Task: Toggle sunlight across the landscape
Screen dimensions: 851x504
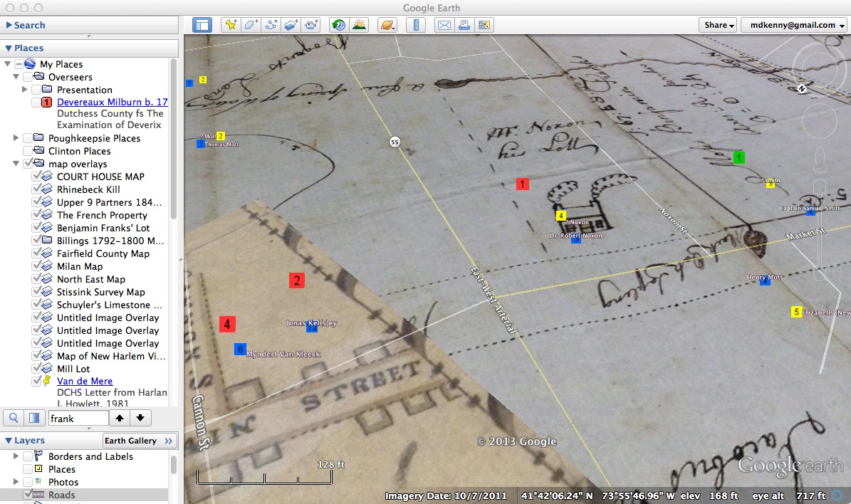Action: click(358, 25)
